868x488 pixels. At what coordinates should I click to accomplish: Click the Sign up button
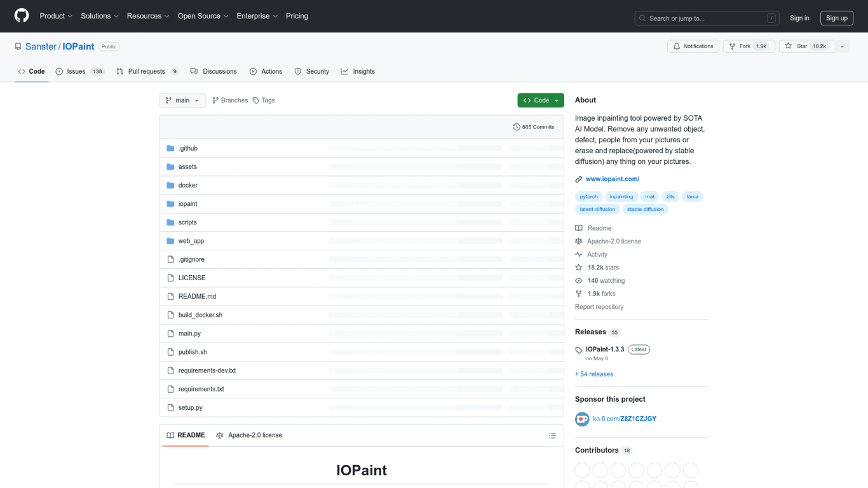(x=836, y=18)
